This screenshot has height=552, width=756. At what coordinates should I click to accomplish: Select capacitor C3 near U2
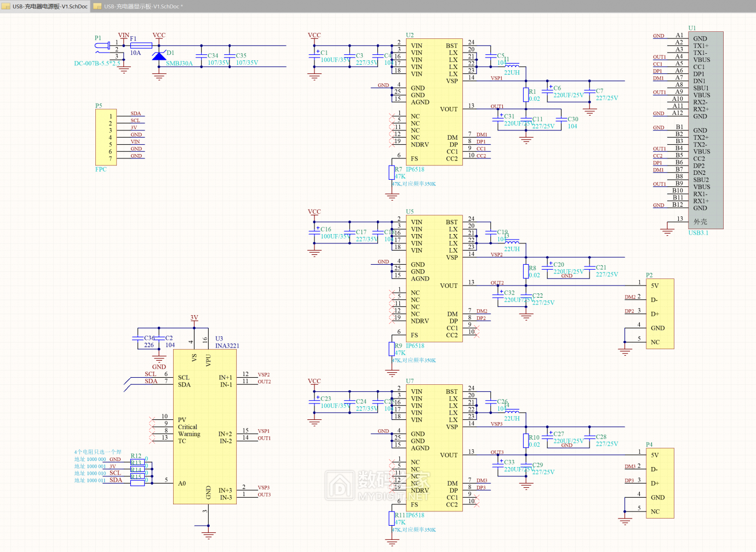point(350,56)
